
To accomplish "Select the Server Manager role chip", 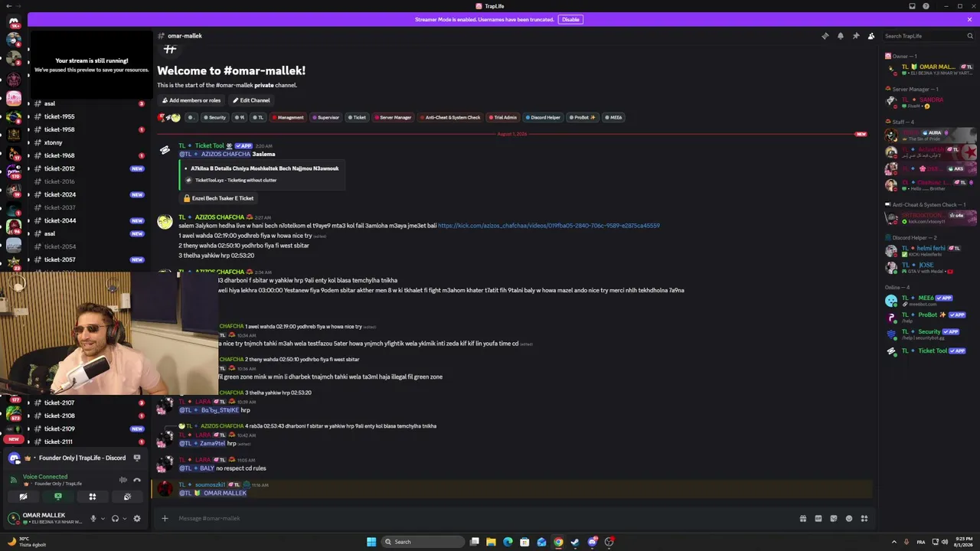I will pyautogui.click(x=393, y=117).
